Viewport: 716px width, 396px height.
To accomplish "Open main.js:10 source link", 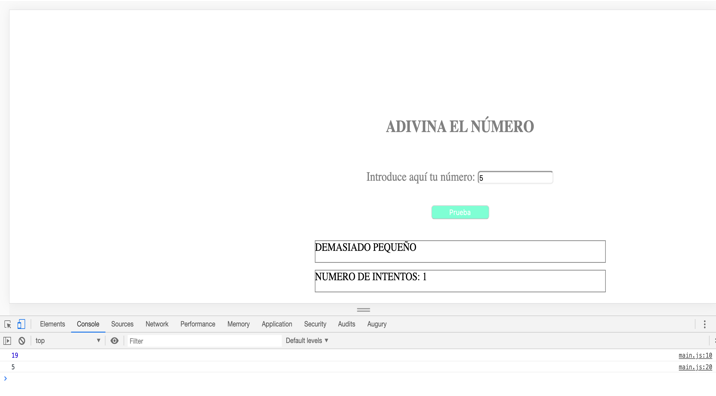I will coord(695,355).
